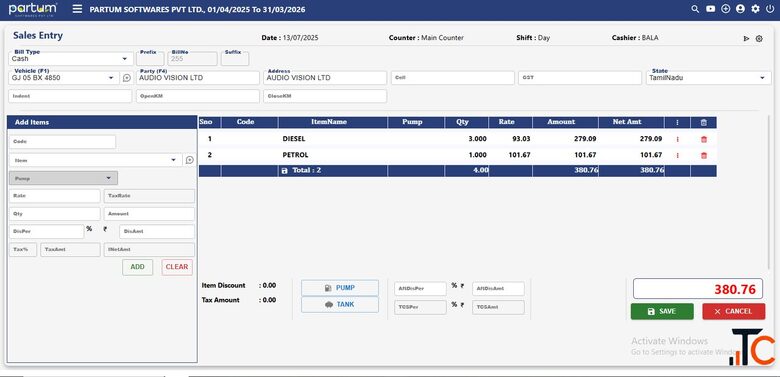Click the GST field
780x377 pixels.
coord(580,78)
